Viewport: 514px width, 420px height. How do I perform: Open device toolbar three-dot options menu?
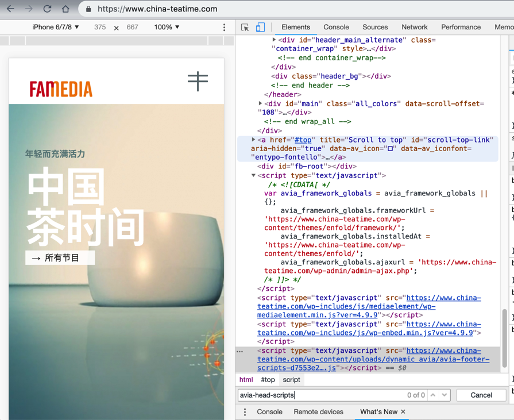click(224, 28)
